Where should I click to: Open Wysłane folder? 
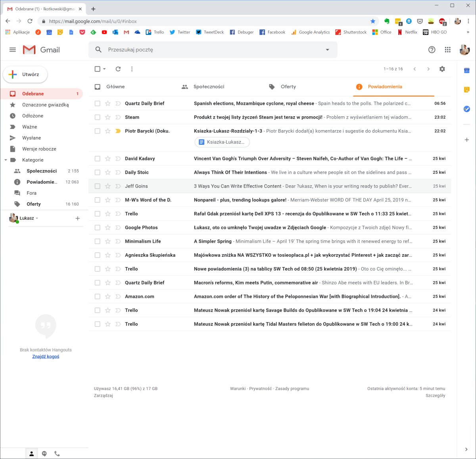click(42, 138)
